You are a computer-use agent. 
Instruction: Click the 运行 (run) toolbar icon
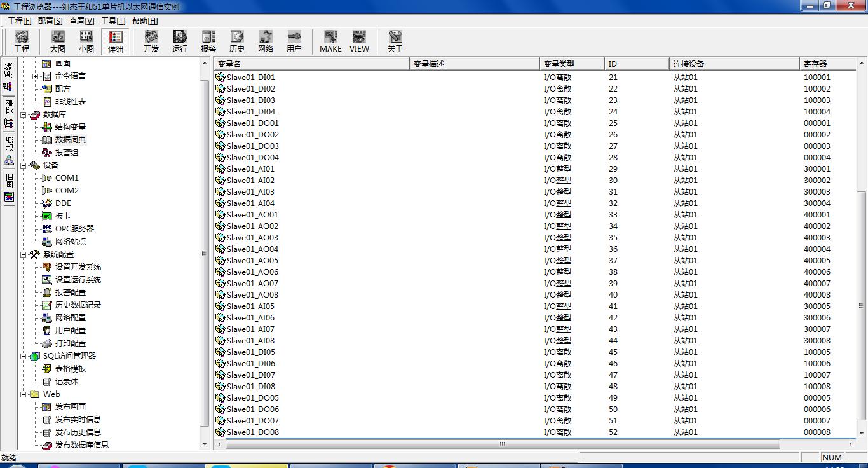pyautogui.click(x=179, y=41)
